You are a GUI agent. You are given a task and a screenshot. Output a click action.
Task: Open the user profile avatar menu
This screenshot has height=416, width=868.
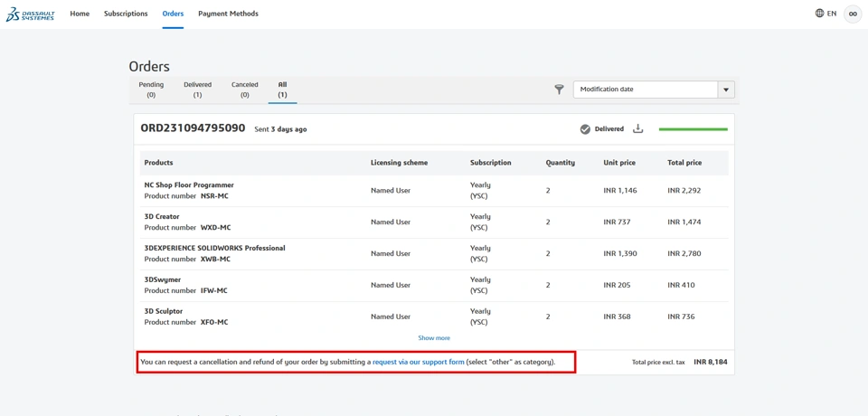(x=853, y=14)
